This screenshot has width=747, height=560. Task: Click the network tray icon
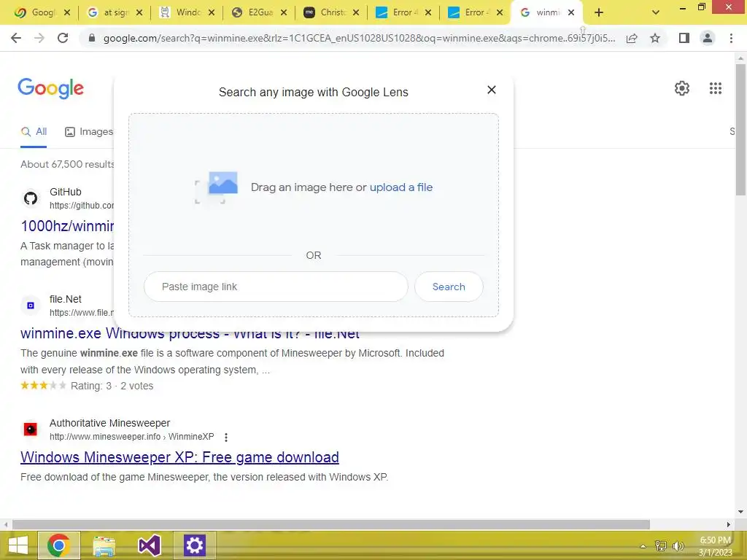tap(661, 546)
